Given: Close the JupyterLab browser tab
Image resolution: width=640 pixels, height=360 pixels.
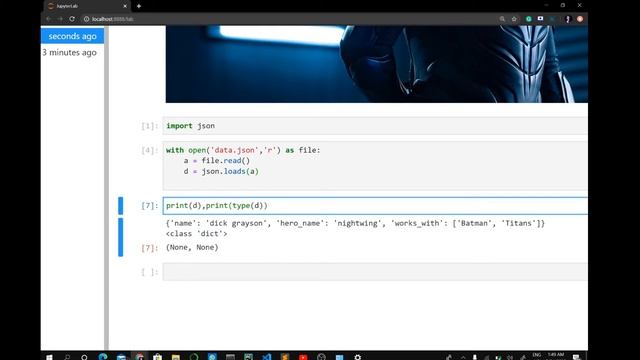Looking at the screenshot, I should pyautogui.click(x=125, y=6).
